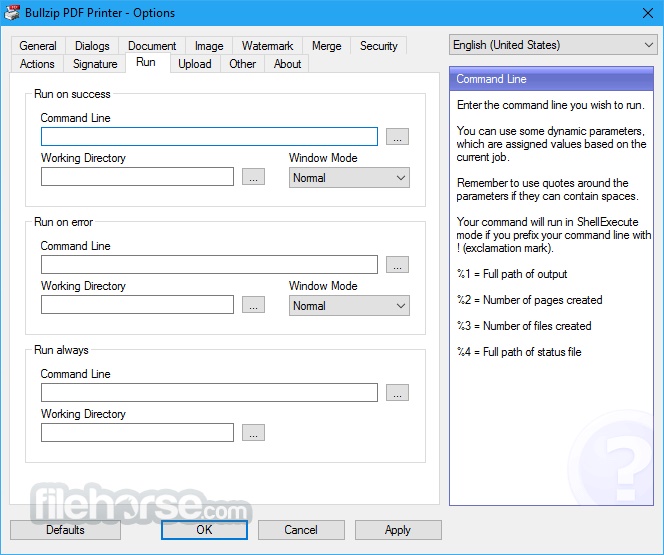Browse for Run on error command line
This screenshot has height=555, width=664.
(x=397, y=265)
